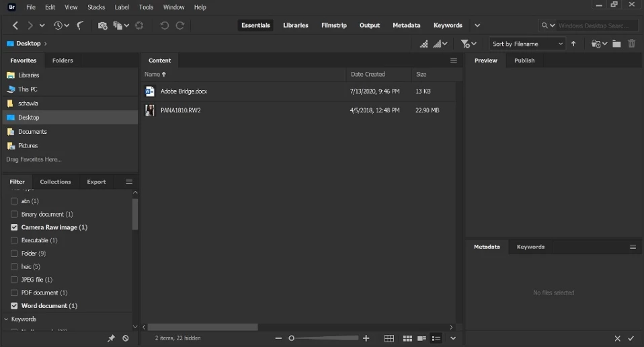Click the thumbnail quality icon

[x=424, y=44]
